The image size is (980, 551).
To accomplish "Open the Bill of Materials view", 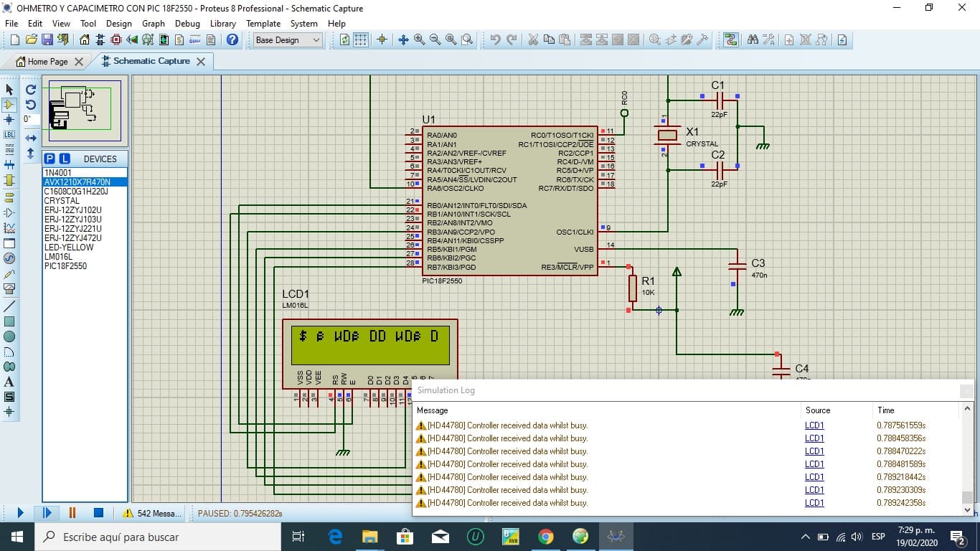I will coord(179,40).
